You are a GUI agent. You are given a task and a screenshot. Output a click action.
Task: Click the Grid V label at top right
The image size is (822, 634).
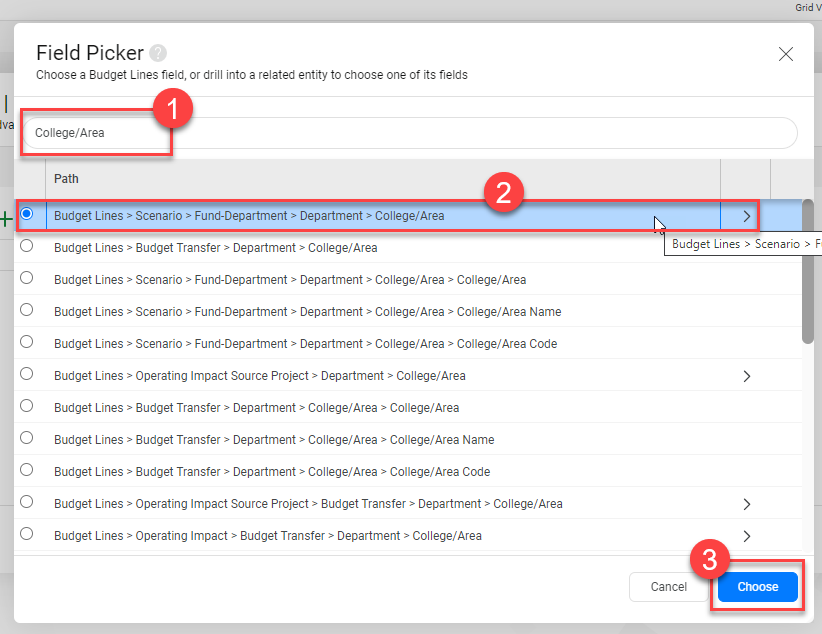[806, 7]
